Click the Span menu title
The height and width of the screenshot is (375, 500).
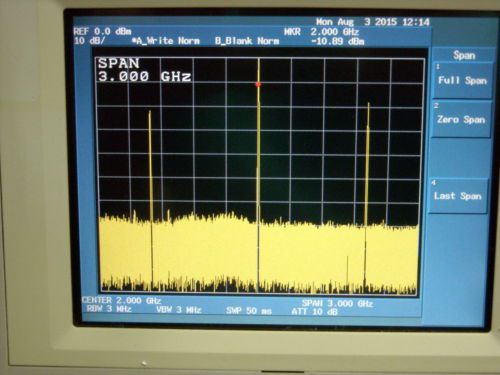click(464, 55)
